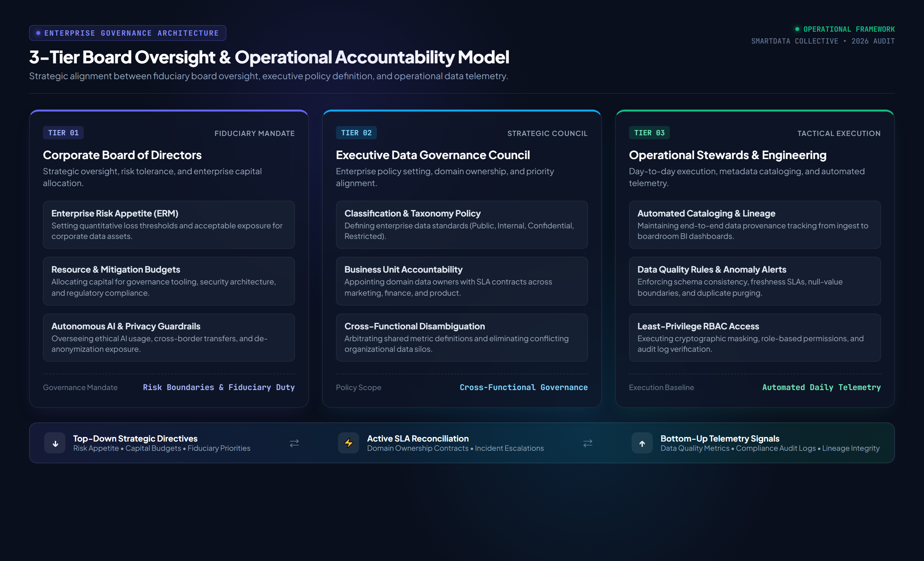Select the TIER 02 badge
The image size is (924, 561).
tap(356, 133)
